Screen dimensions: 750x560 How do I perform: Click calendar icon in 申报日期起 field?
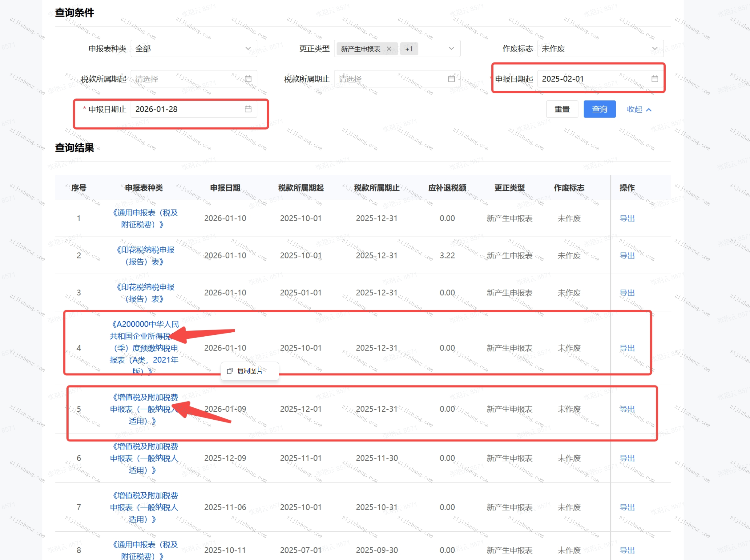click(654, 79)
